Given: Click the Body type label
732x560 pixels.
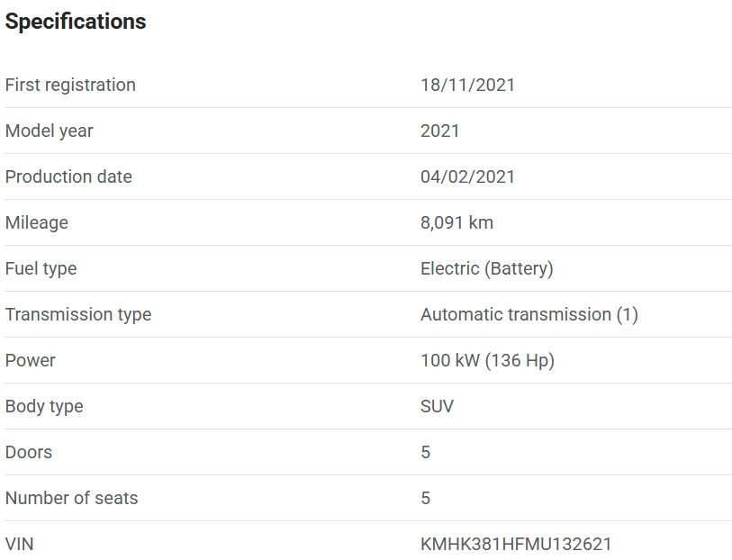Looking at the screenshot, I should pyautogui.click(x=44, y=406).
